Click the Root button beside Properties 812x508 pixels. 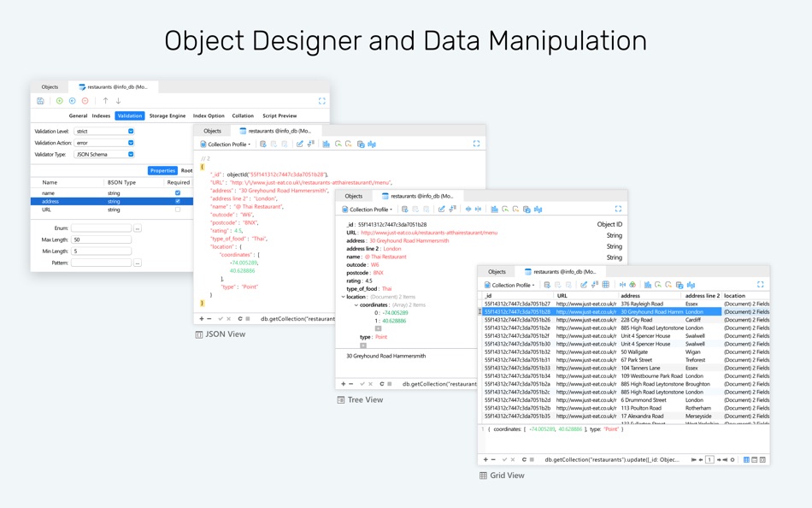click(186, 170)
